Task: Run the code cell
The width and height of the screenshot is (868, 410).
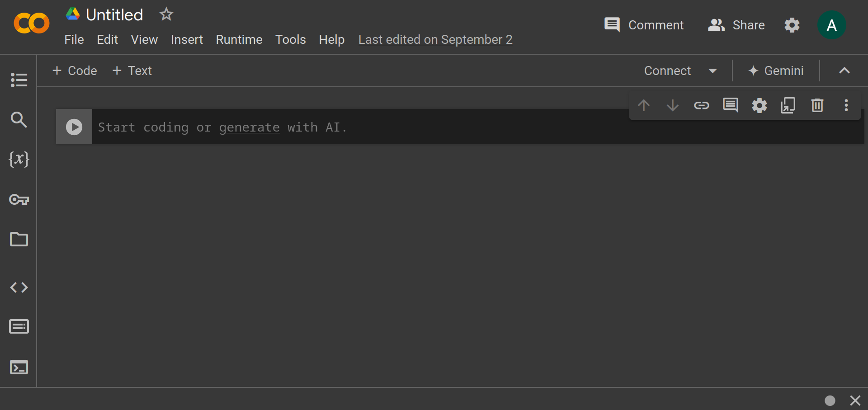Action: (74, 127)
